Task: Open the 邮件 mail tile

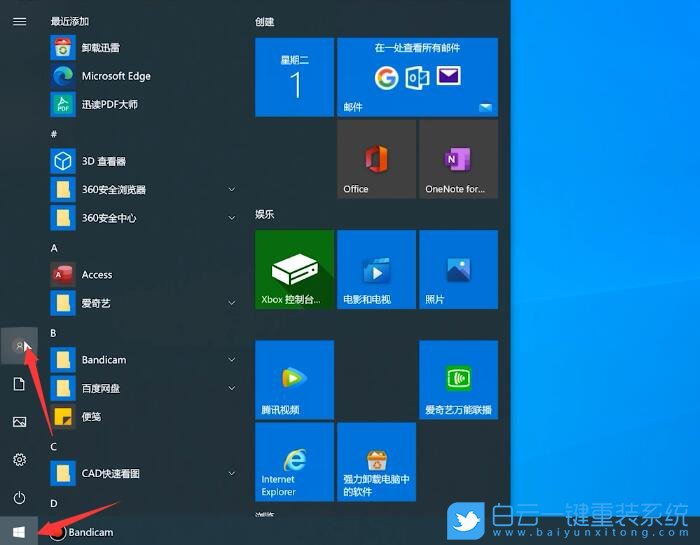Action: (x=417, y=77)
